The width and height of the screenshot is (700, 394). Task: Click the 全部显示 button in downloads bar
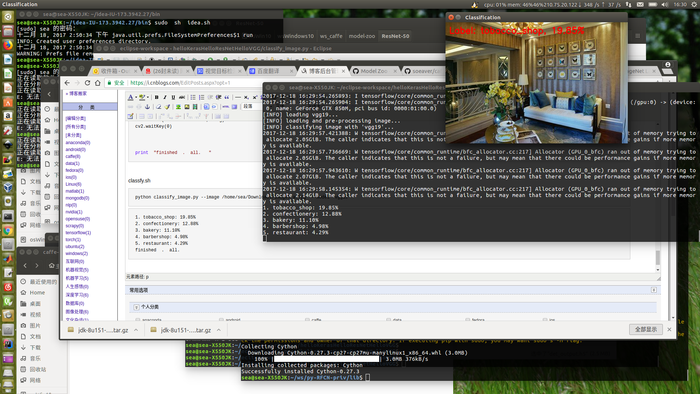coord(646,329)
